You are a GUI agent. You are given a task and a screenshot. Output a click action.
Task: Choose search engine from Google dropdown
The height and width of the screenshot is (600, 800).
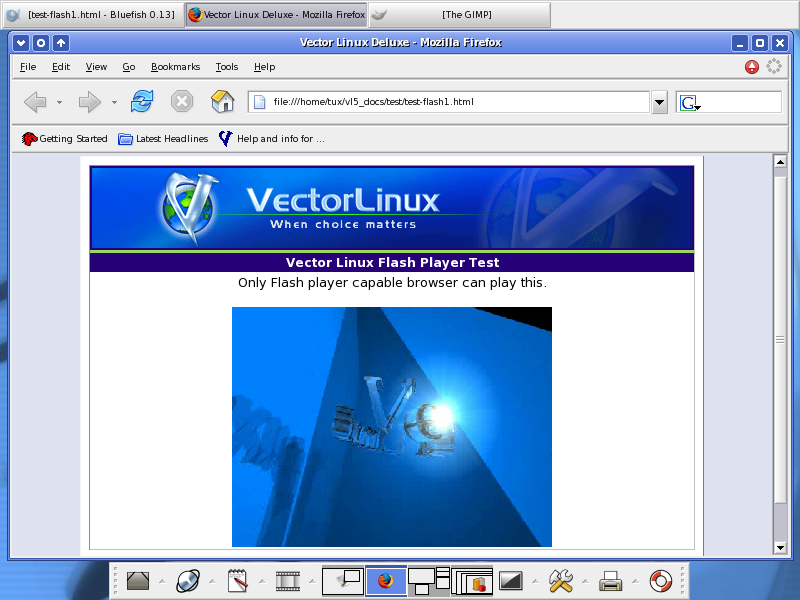pyautogui.click(x=690, y=103)
